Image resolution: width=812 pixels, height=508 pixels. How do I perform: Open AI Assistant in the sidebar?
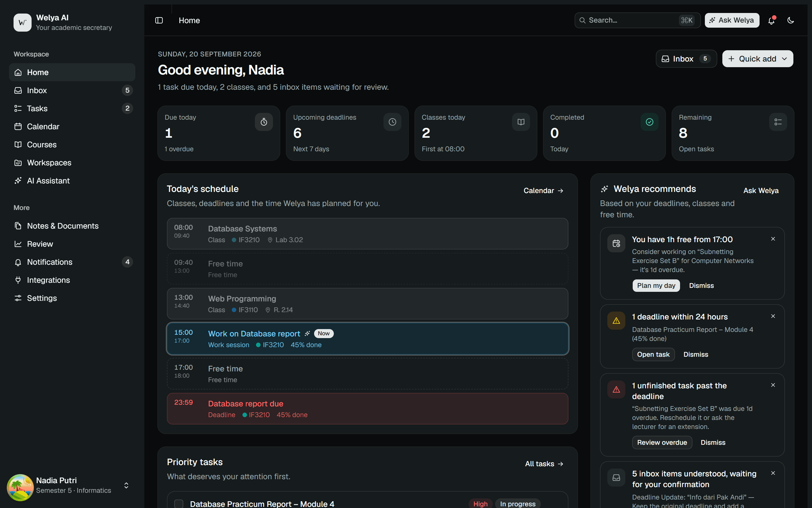pos(72,181)
